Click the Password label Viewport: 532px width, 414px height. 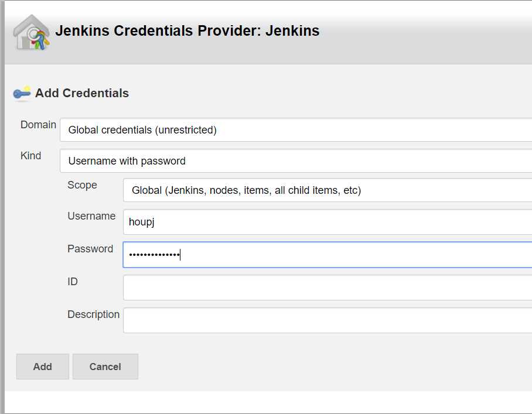(x=90, y=249)
